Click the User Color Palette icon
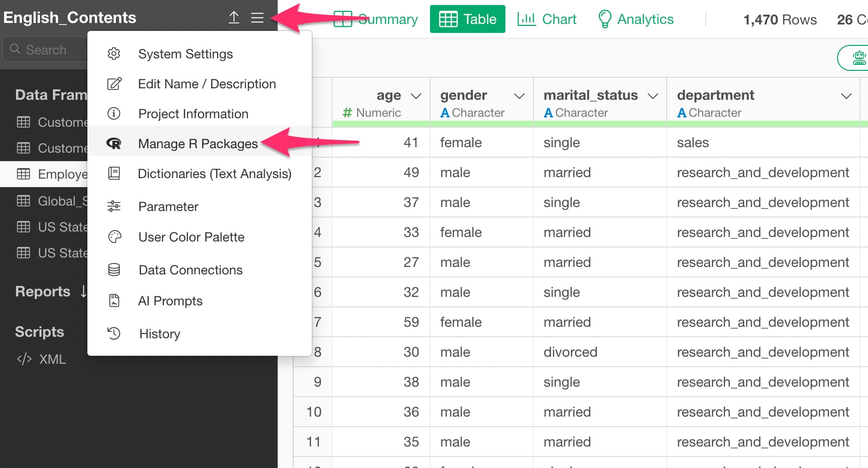Viewport: 868px width, 468px height. [x=114, y=237]
